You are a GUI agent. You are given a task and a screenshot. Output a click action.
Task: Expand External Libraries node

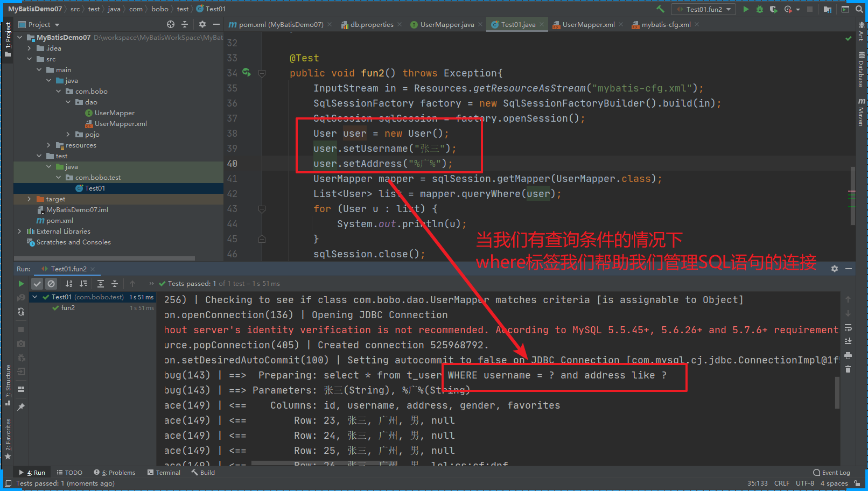pos(20,231)
